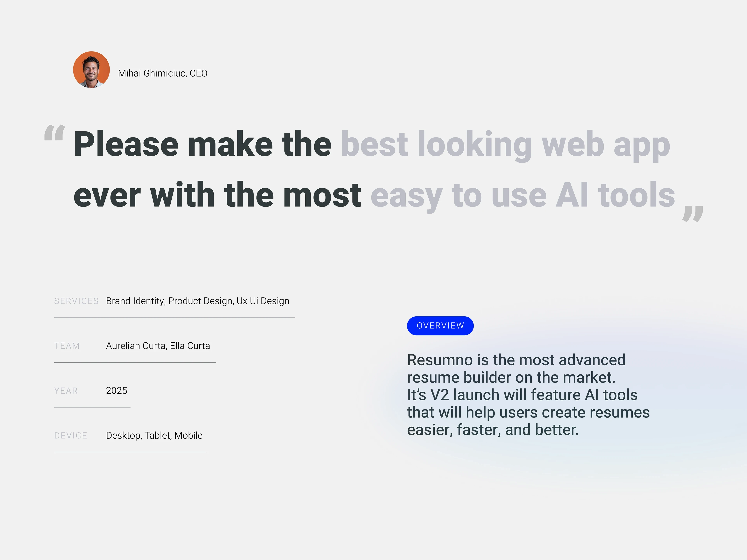The image size is (747, 560).
Task: Click the 'easier, faster, and better.' line
Action: pyautogui.click(x=493, y=430)
